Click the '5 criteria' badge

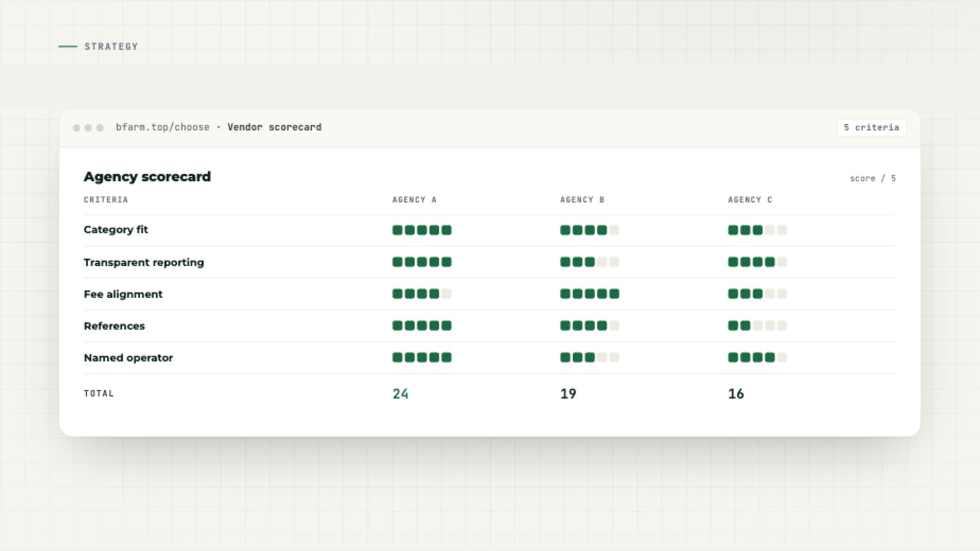click(x=871, y=127)
